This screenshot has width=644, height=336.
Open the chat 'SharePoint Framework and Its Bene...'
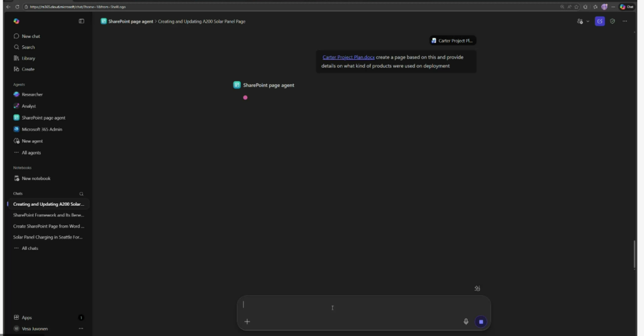coord(48,215)
